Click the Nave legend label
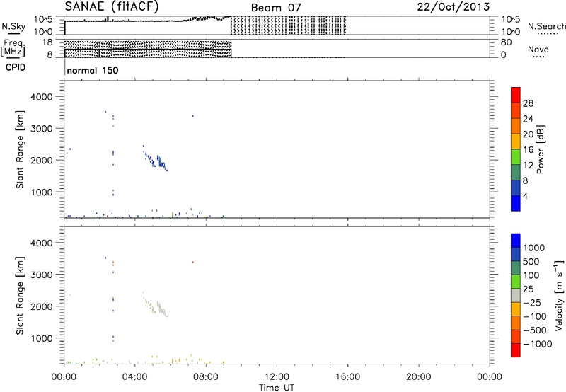This screenshot has height=392, width=566. [538, 49]
